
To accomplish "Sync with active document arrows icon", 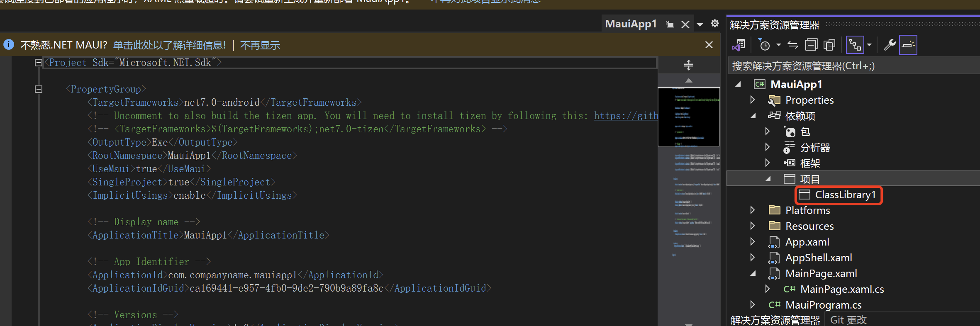I will [793, 45].
